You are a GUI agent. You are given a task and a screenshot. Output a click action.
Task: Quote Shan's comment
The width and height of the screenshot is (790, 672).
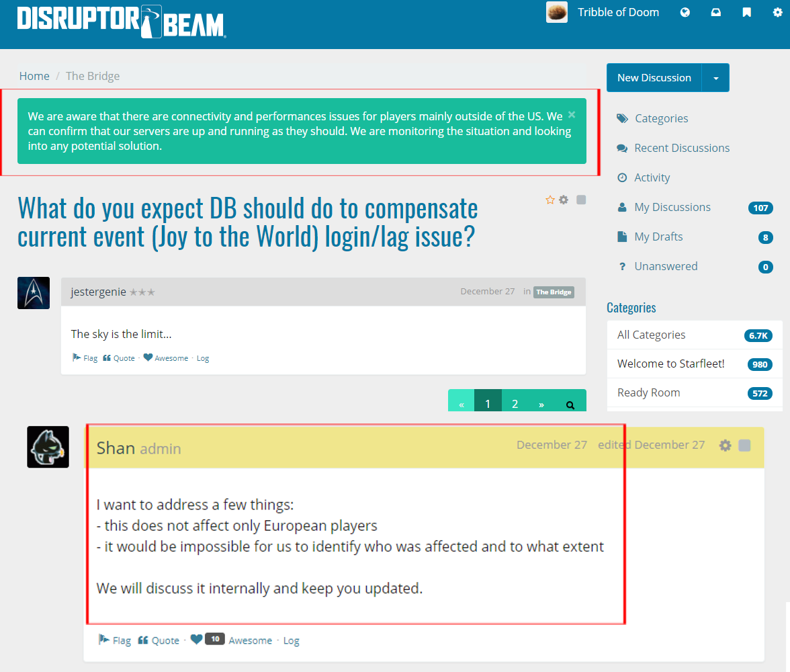point(159,640)
